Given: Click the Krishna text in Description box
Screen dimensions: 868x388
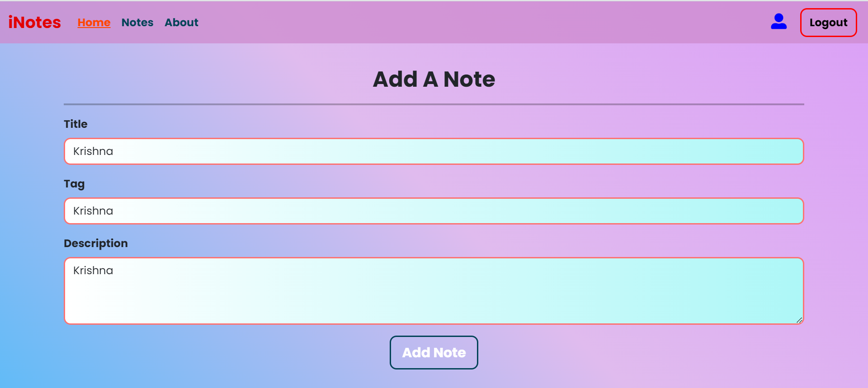Looking at the screenshot, I should tap(93, 271).
